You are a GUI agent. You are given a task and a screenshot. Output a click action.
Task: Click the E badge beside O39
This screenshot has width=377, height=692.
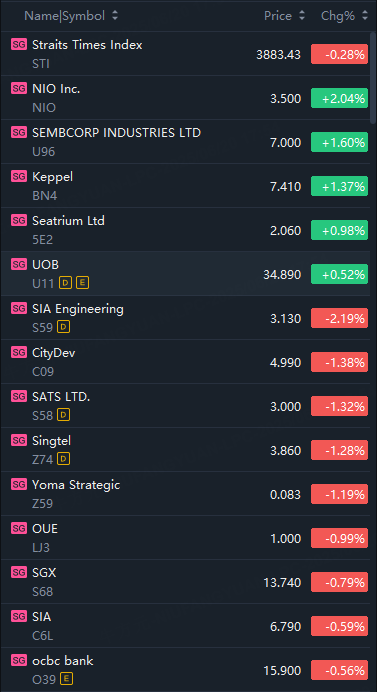tap(67, 679)
